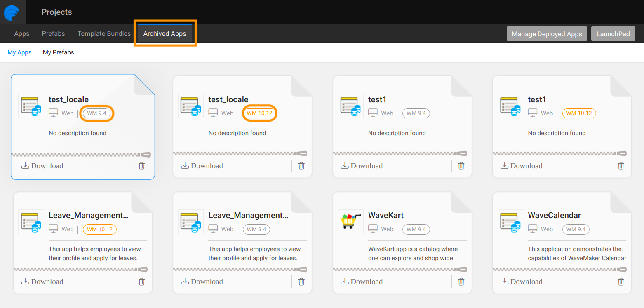
Task: Open the Template Bundles tab
Action: 103,33
